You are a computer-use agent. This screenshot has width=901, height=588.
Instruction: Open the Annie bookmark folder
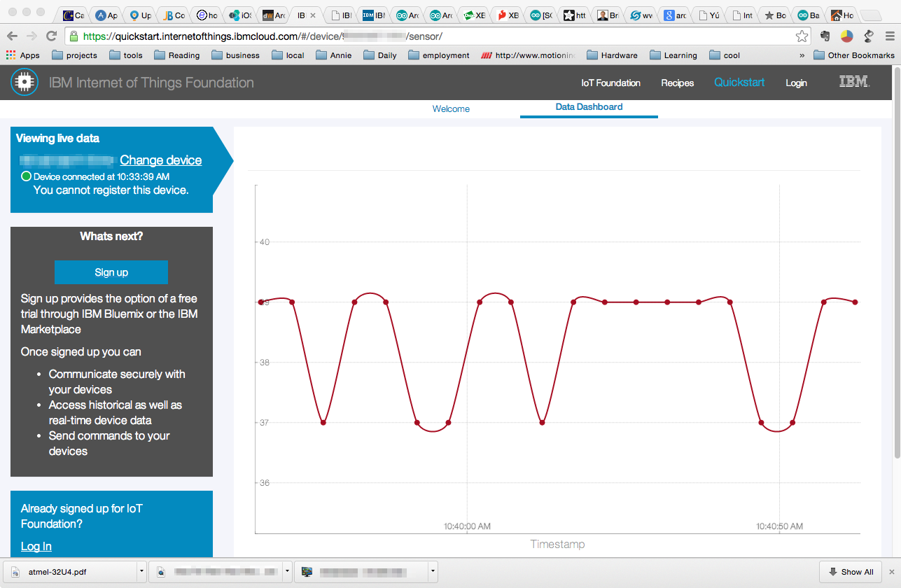pos(334,55)
